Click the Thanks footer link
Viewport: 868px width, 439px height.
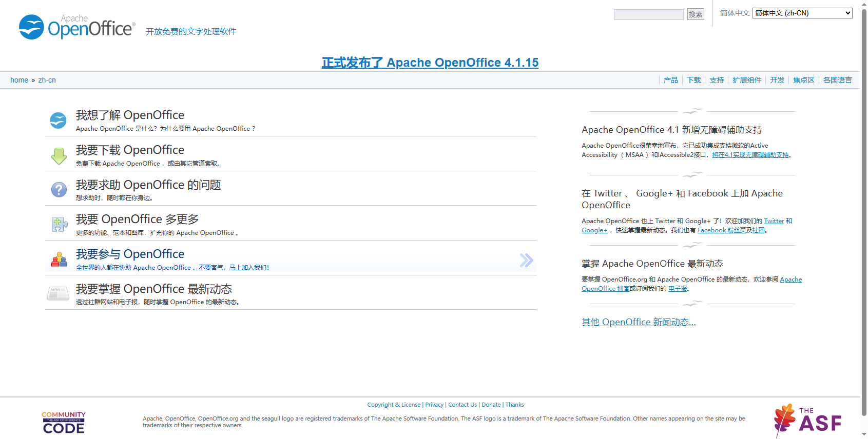(x=514, y=405)
